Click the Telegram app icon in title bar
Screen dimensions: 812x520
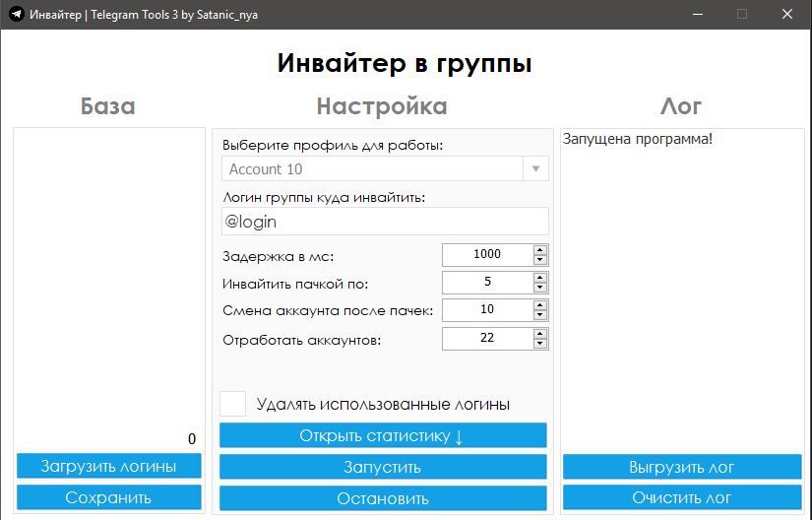point(16,15)
